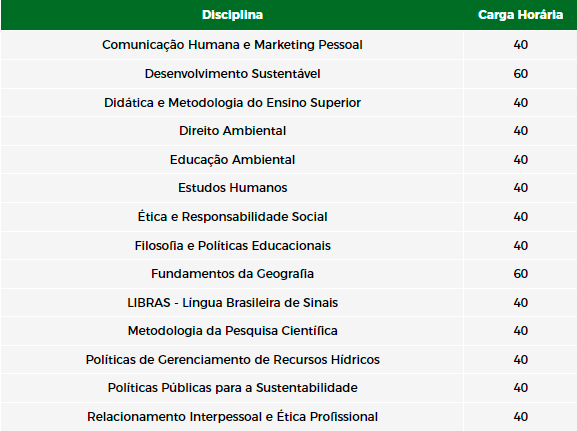Select the Estudos Humanos entry

[x=232, y=188]
